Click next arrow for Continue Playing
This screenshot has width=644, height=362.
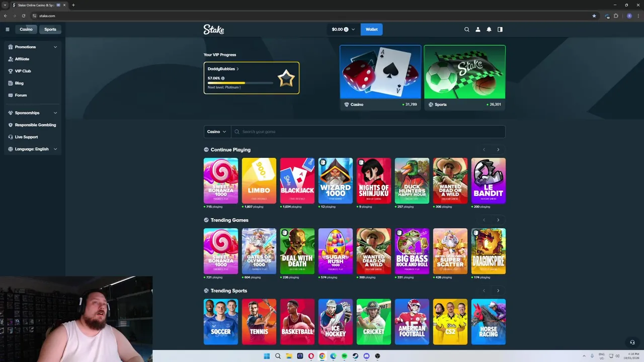click(x=498, y=149)
